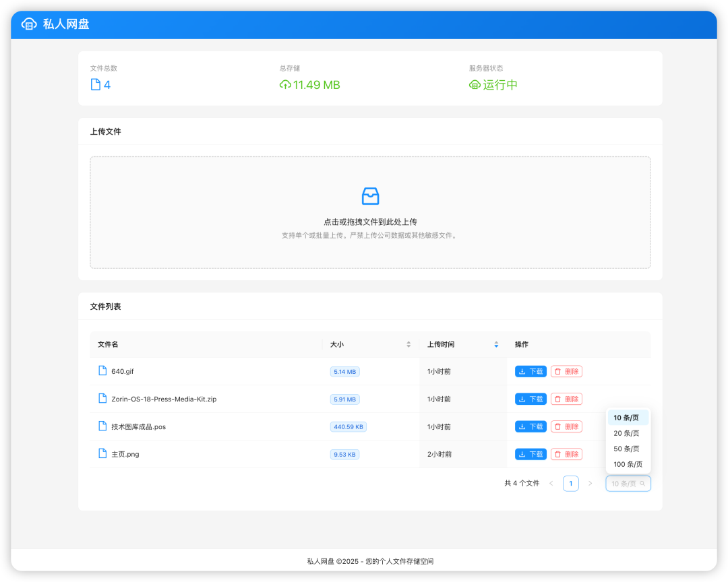Download the 640.gif file
The image size is (728, 582).
(x=530, y=371)
